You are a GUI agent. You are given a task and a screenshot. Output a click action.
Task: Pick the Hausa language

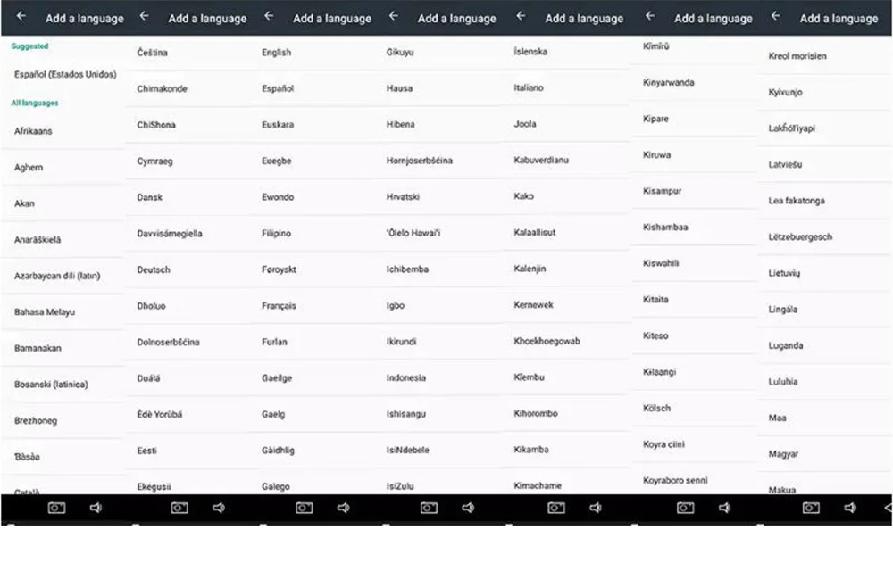tap(438, 88)
